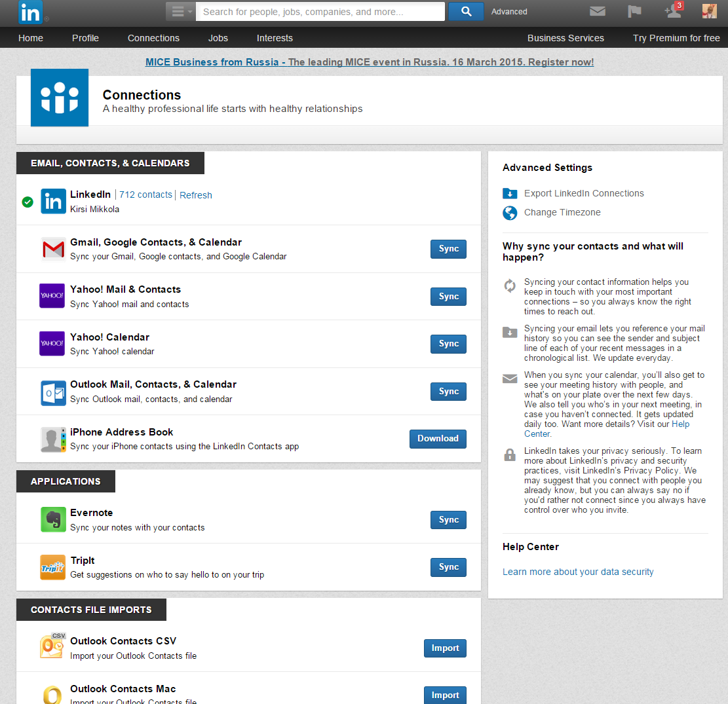This screenshot has width=728, height=704.
Task: Open the 712 contacts link
Action: [145, 195]
